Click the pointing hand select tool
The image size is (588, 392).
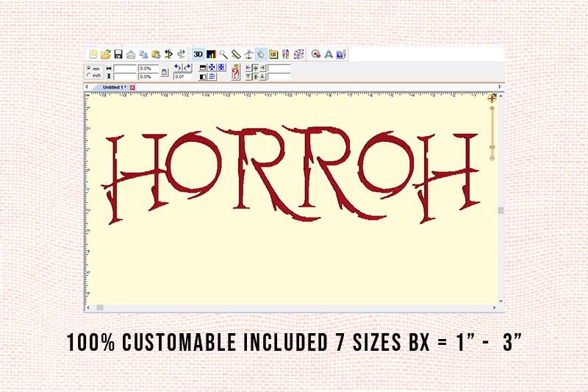(x=261, y=54)
